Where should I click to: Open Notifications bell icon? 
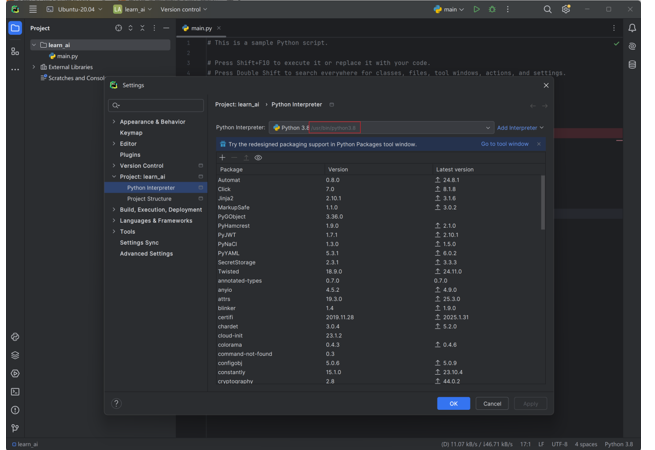(x=632, y=28)
